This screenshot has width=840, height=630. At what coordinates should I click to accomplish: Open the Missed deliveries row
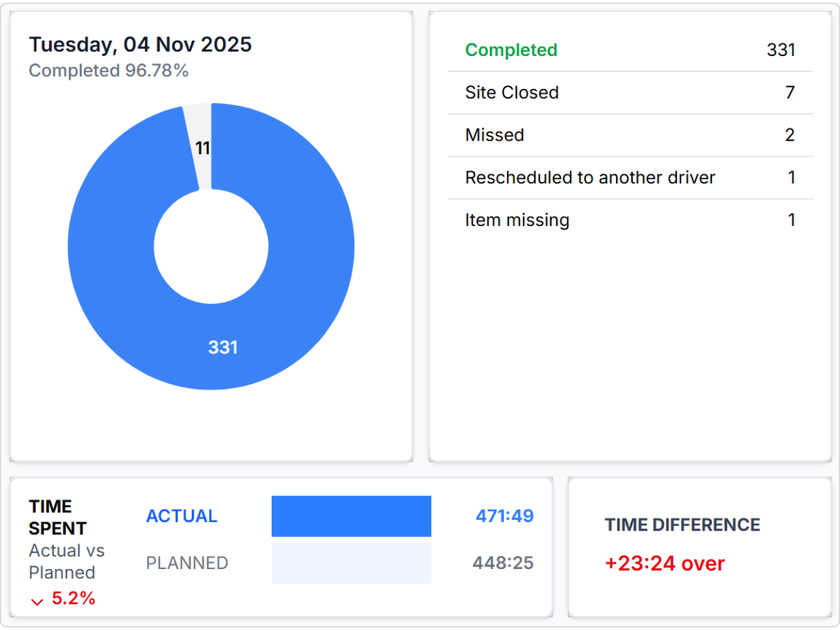(630, 135)
